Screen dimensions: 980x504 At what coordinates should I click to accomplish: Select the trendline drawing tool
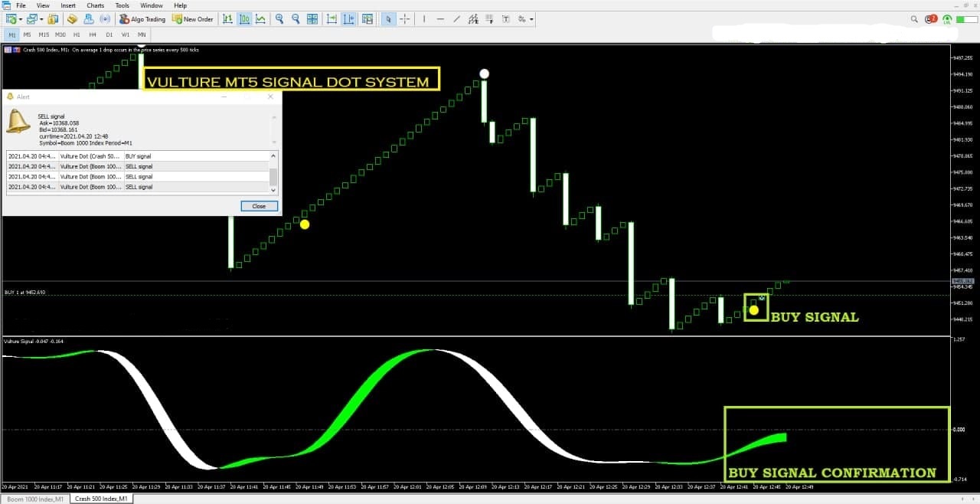click(x=457, y=18)
